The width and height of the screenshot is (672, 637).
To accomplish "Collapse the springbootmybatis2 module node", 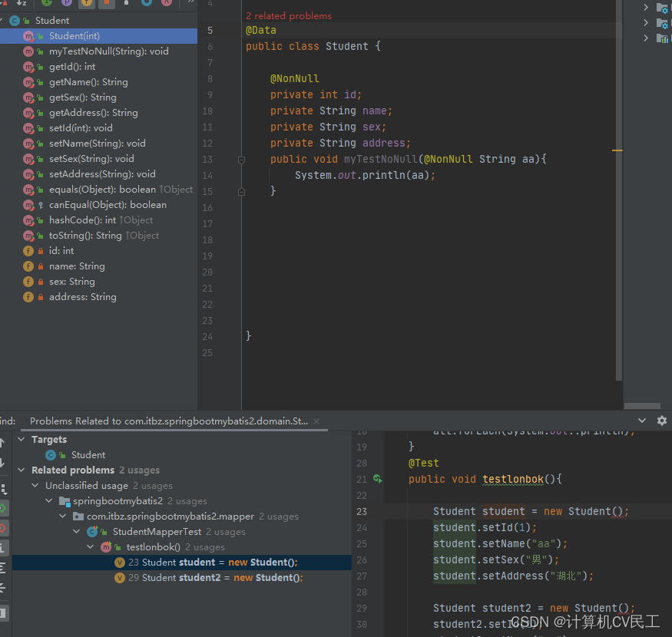I will (x=50, y=501).
